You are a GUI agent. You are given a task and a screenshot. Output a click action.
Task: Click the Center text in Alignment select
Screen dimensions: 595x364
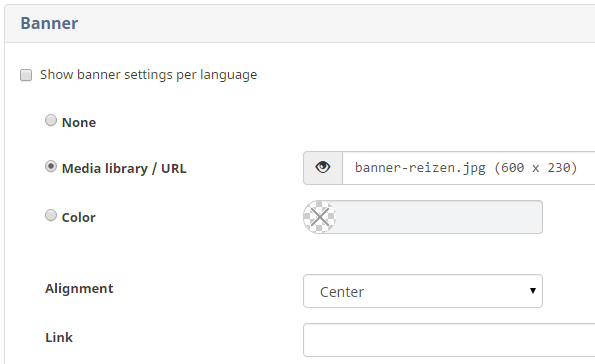[342, 292]
